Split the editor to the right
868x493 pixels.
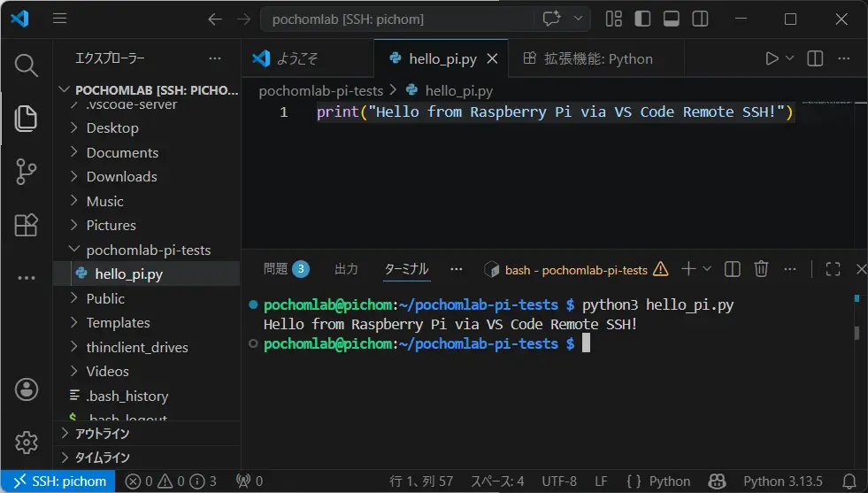coord(815,58)
